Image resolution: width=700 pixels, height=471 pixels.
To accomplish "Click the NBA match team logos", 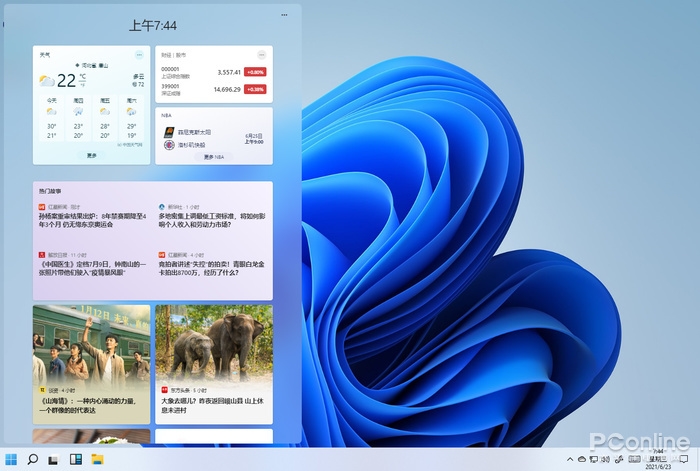I will coord(169,138).
